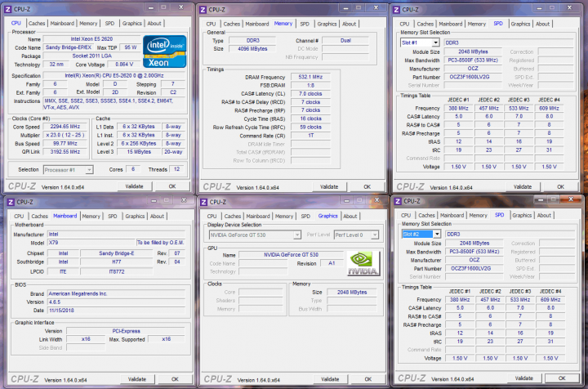Click the Intel Xeon inside logo

coord(165,51)
